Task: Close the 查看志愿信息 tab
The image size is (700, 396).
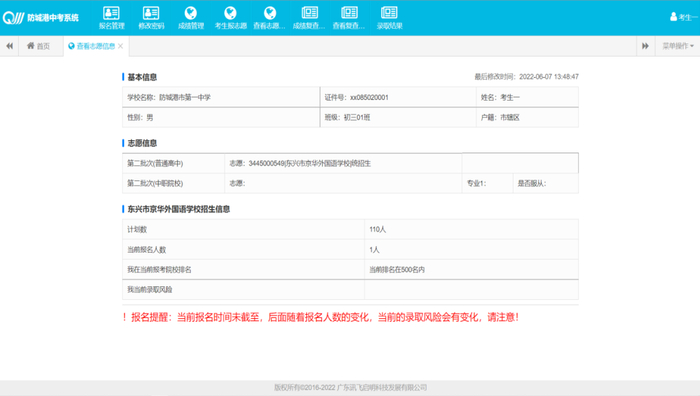Action: (121, 46)
